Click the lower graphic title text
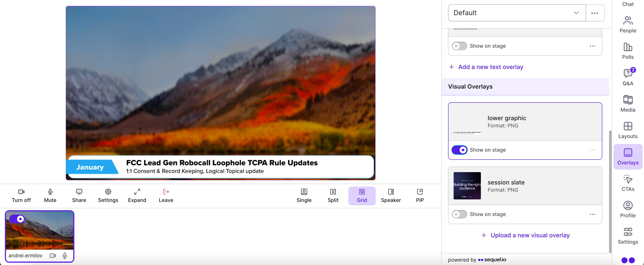The width and height of the screenshot is (644, 265). 507,118
